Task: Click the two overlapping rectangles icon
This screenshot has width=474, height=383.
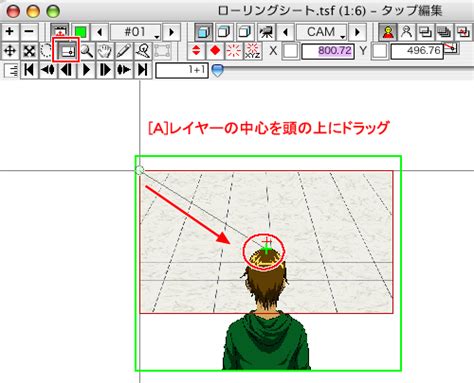Action: (x=425, y=32)
